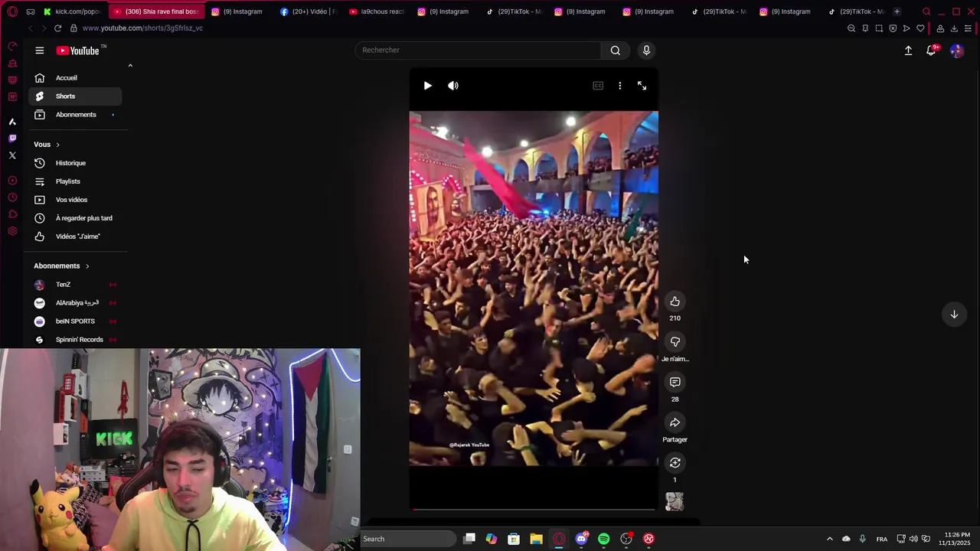Dislike the Short with thumbs down

[675, 342]
